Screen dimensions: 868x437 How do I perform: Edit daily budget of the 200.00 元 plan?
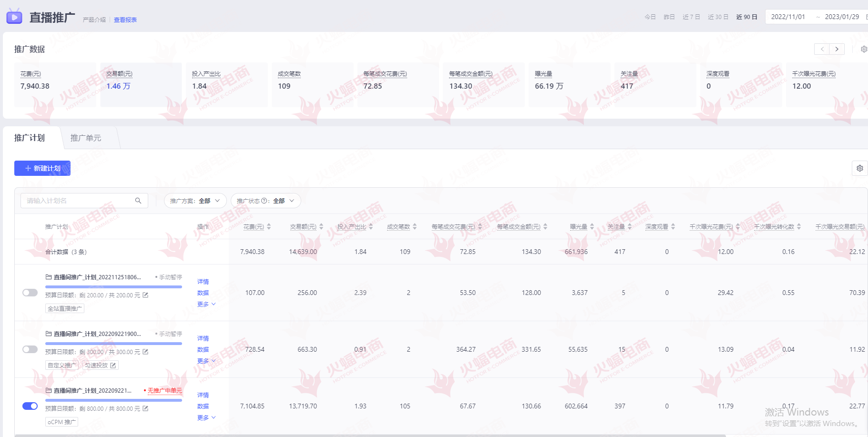tap(146, 295)
